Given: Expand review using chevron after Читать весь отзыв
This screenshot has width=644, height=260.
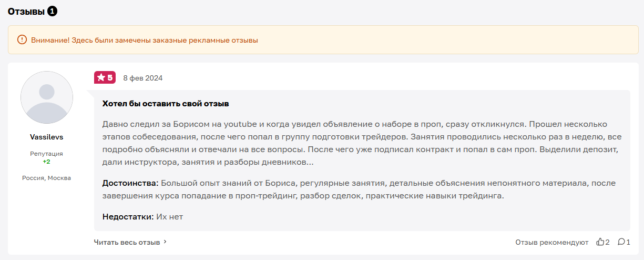Looking at the screenshot, I should pos(165,242).
